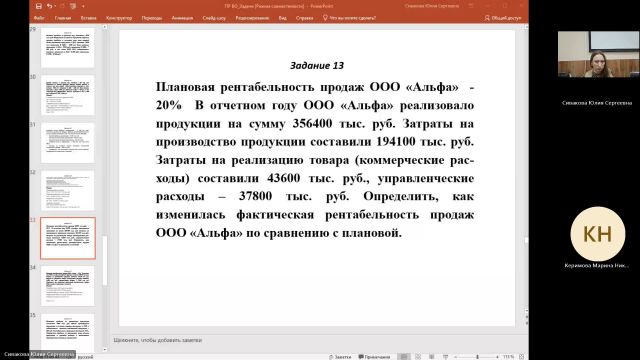Click the presenter's webcam video tile
This screenshot has height=360, width=640.
pos(599,54)
